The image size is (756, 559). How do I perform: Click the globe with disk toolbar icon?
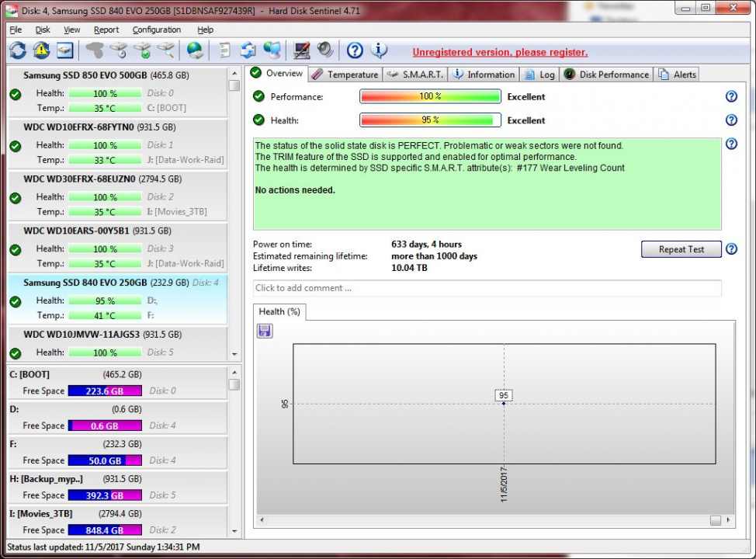pyautogui.click(x=196, y=50)
